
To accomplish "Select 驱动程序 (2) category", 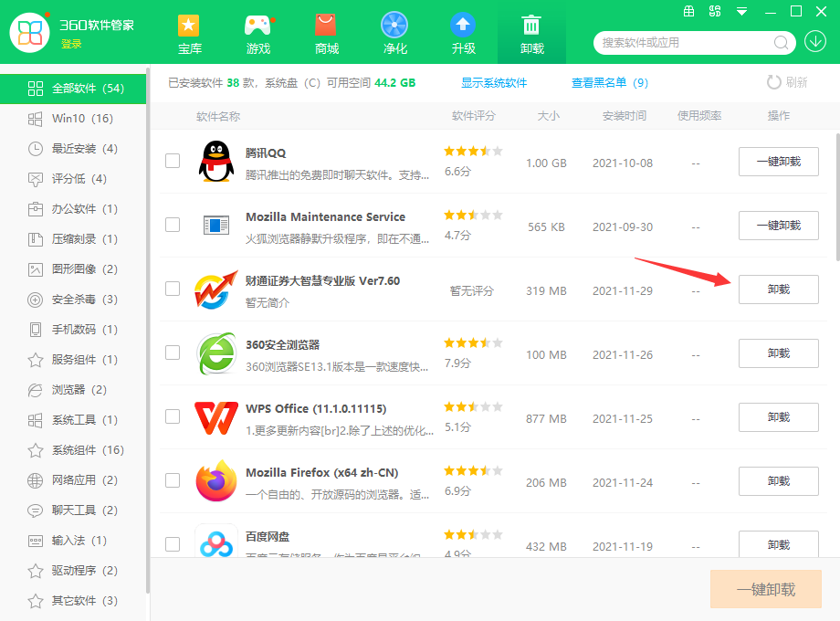I will [x=73, y=570].
